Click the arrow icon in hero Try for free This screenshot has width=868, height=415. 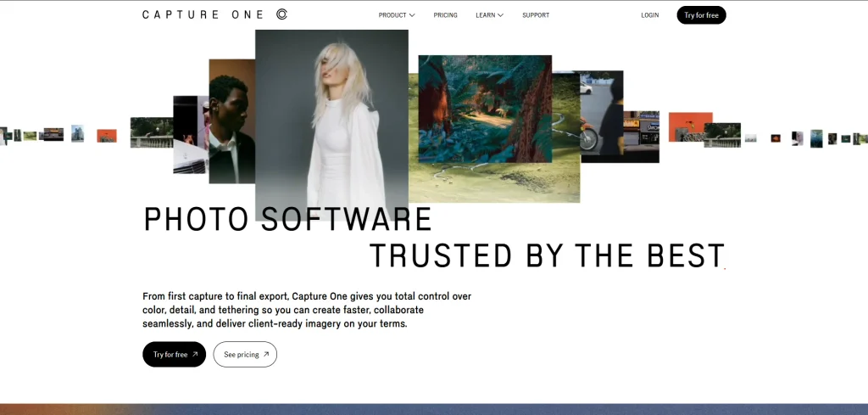pyautogui.click(x=195, y=354)
